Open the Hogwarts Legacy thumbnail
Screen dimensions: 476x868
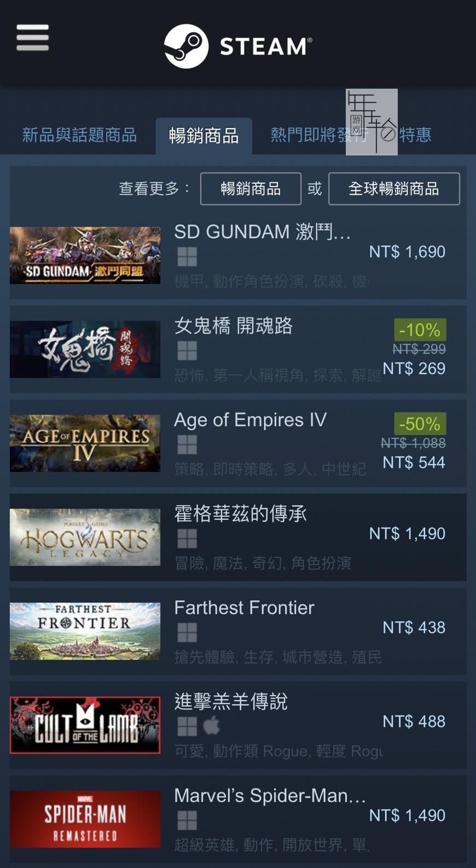85,537
